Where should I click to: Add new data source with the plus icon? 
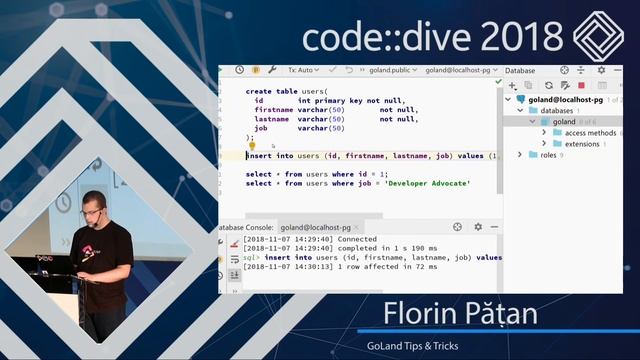[512, 85]
